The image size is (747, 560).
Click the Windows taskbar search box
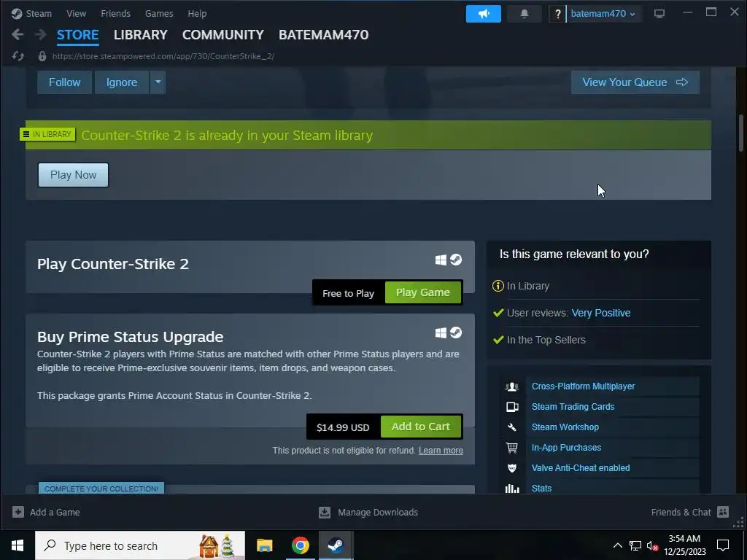tap(140, 545)
